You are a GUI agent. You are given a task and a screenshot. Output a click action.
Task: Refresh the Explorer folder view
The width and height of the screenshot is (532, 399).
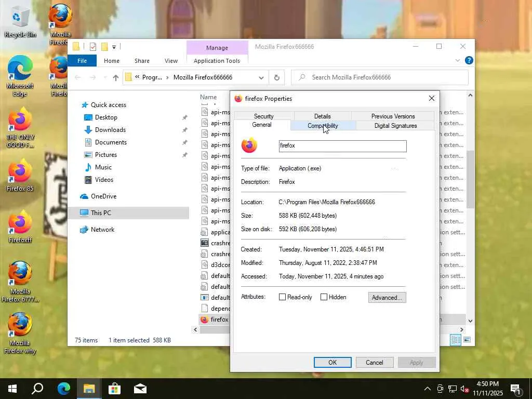tap(277, 78)
